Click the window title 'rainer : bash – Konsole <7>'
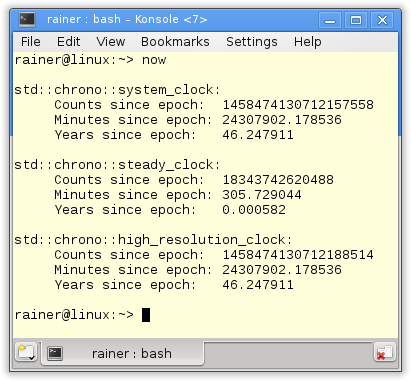Viewport: 411px width, 381px height. coord(127,19)
